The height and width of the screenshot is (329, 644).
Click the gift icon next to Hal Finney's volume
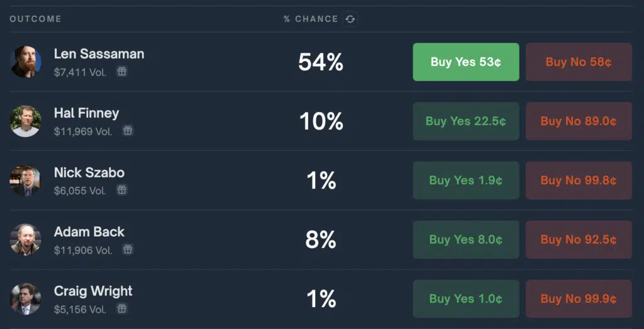(128, 131)
